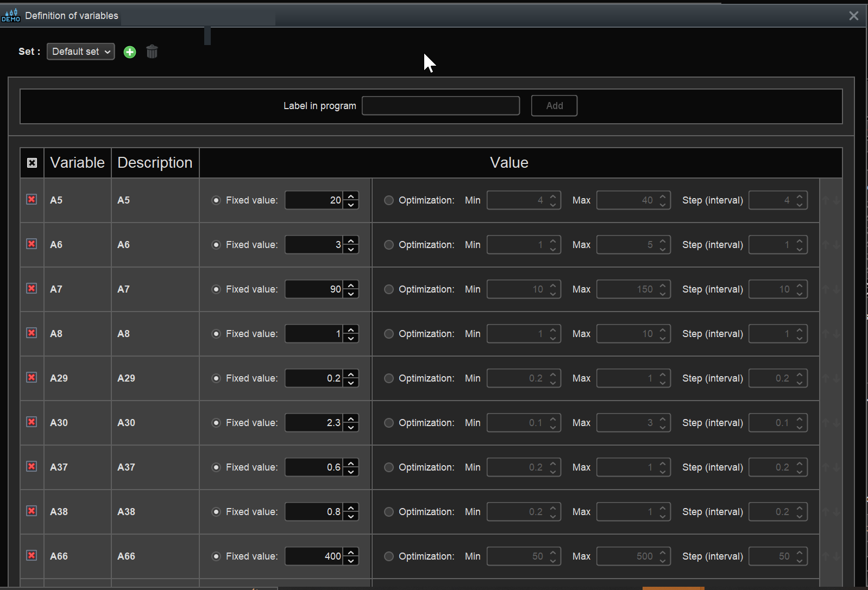
Task: Decrease the A8 fixed value with down arrow
Action: click(x=351, y=338)
